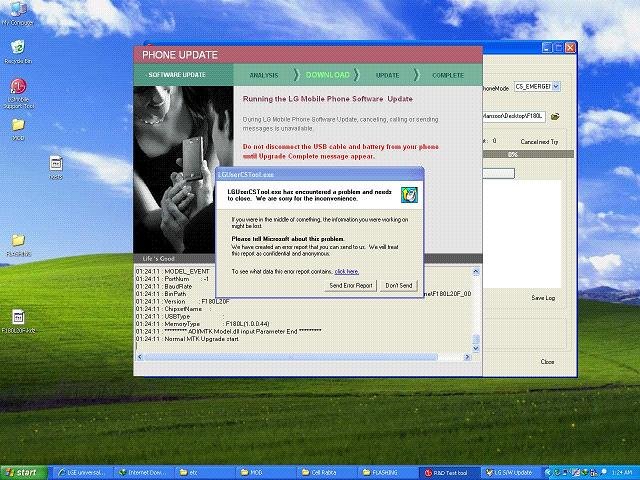Viewport: 640px width, 480px height.
Task: Click the 'BinPath' log line
Action: pyautogui.click(x=161, y=293)
